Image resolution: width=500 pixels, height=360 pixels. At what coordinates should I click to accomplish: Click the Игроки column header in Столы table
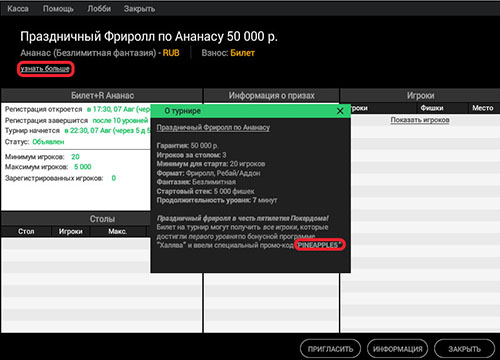(x=71, y=231)
